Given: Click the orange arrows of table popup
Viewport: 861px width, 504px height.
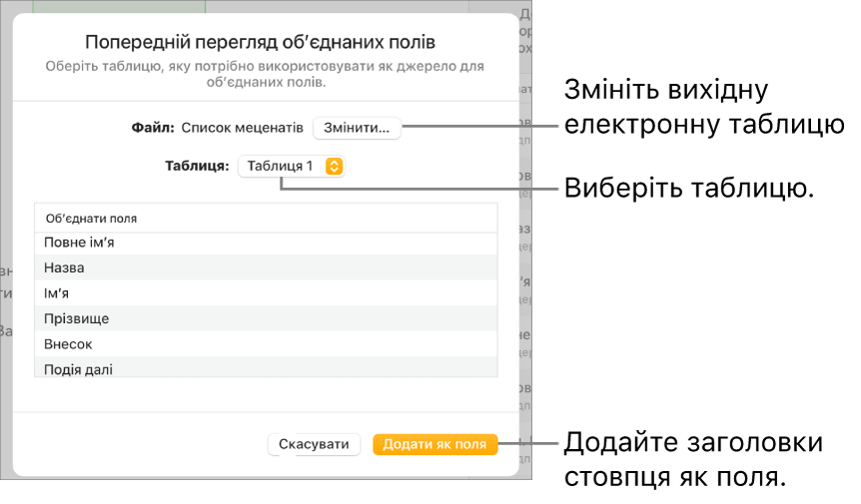Looking at the screenshot, I should (x=334, y=167).
